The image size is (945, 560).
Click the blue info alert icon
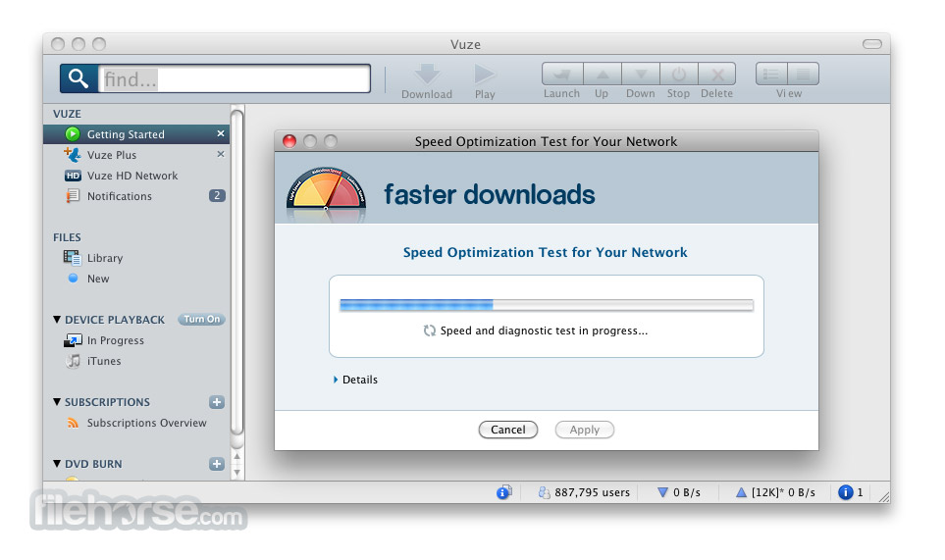pos(846,492)
